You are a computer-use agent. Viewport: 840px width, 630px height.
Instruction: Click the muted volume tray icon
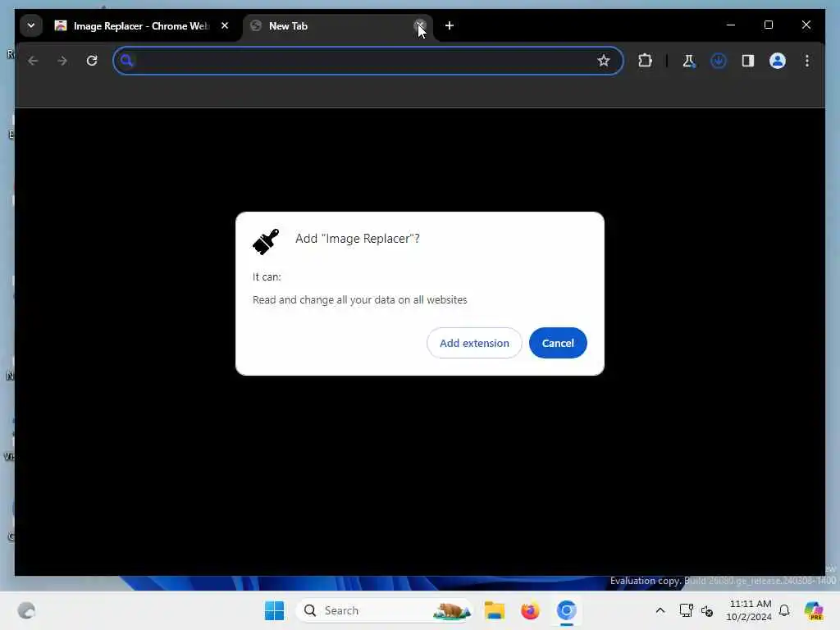[x=707, y=610]
